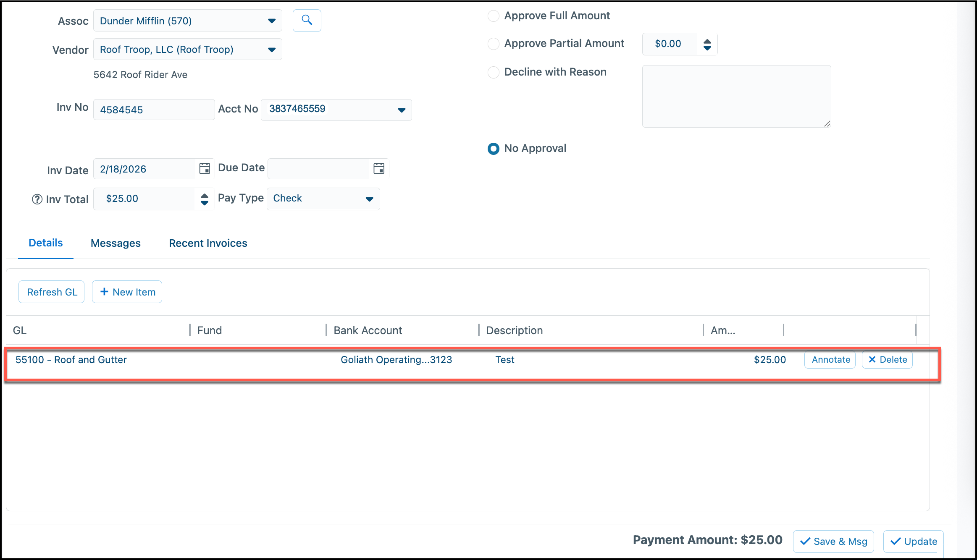The image size is (977, 560).
Task: Click the $25.00 line item amount
Action: [770, 360]
